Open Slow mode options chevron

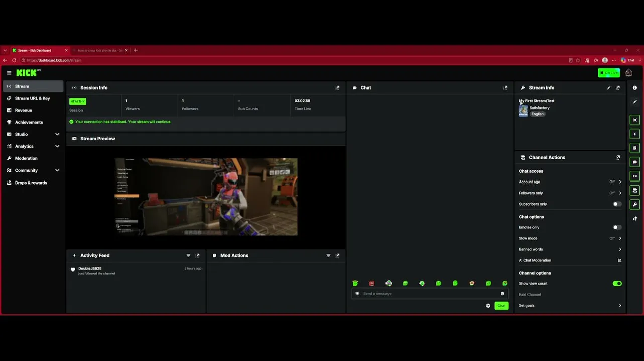(620, 238)
